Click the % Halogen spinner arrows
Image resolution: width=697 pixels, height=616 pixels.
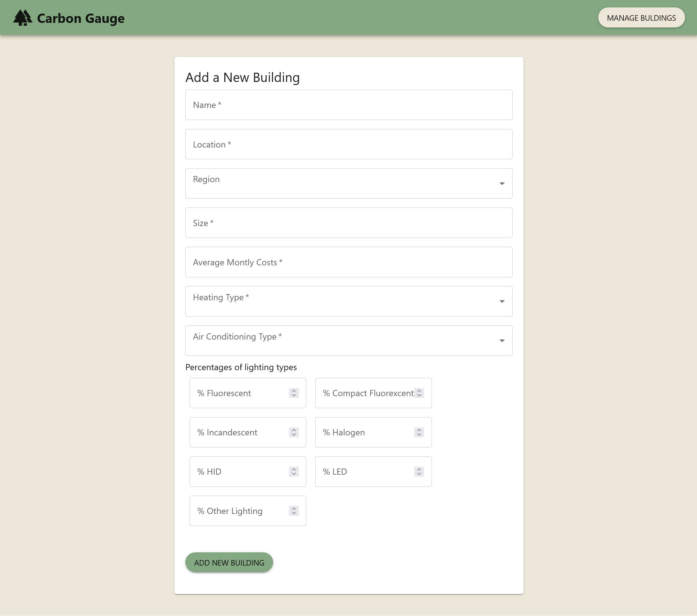pos(419,432)
